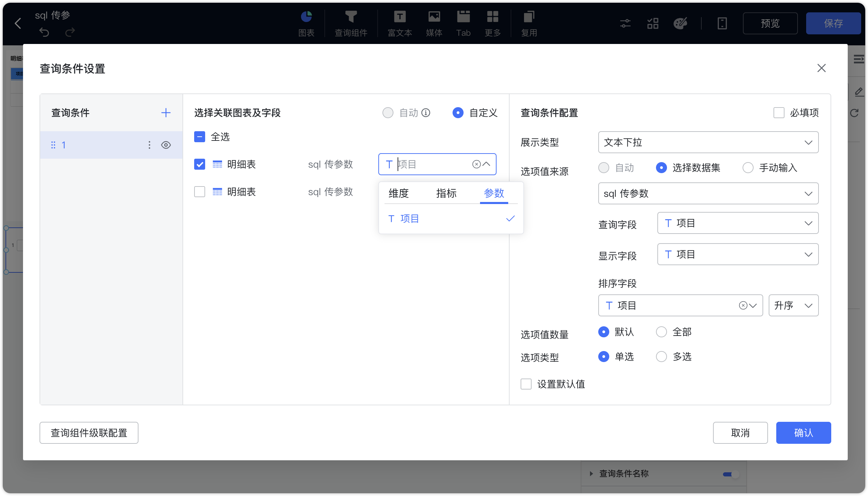Click the edit pencil icon behind dialog
Viewport: 868px width, 496px height.
[x=859, y=92]
